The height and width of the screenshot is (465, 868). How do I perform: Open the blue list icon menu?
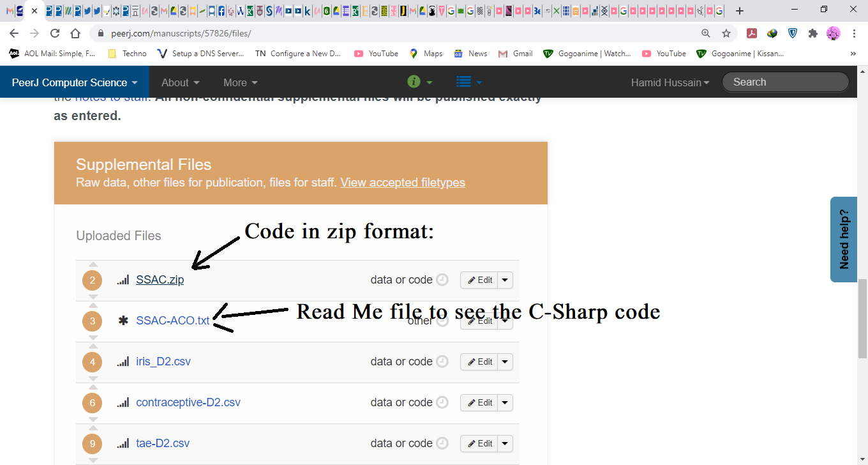[x=464, y=82]
